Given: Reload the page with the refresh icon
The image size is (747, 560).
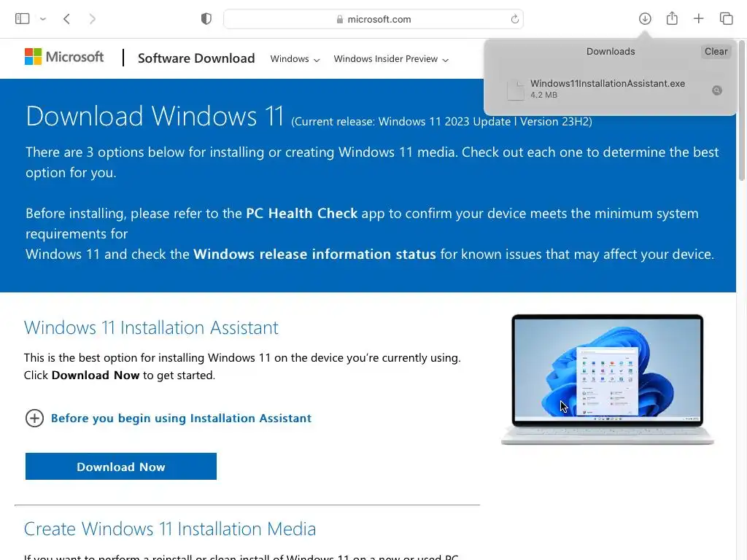Looking at the screenshot, I should pyautogui.click(x=514, y=19).
